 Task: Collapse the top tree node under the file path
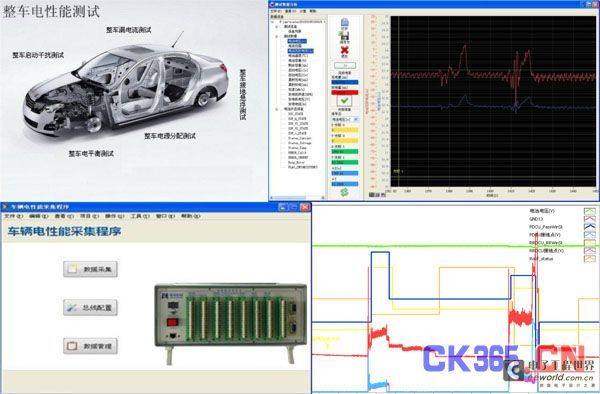(277, 27)
